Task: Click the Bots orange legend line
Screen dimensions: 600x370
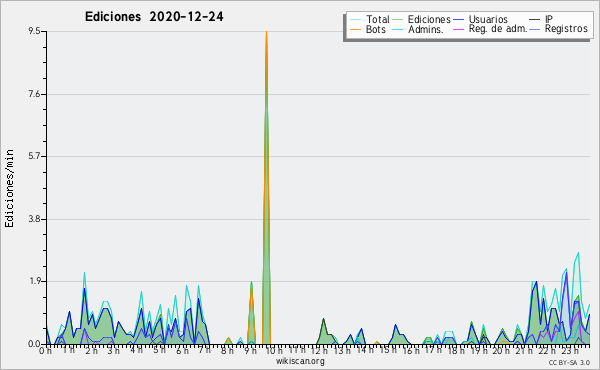Action: pyautogui.click(x=355, y=29)
